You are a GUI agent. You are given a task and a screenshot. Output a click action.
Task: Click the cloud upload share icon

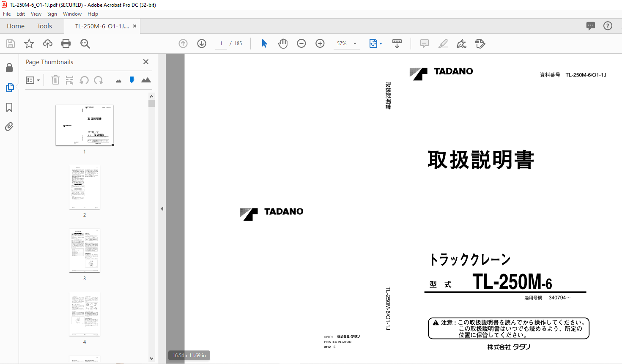tap(48, 44)
